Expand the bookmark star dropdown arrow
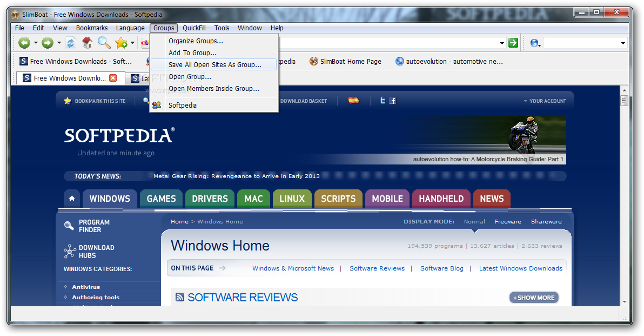This screenshot has width=644, height=336. pyautogui.click(x=133, y=43)
